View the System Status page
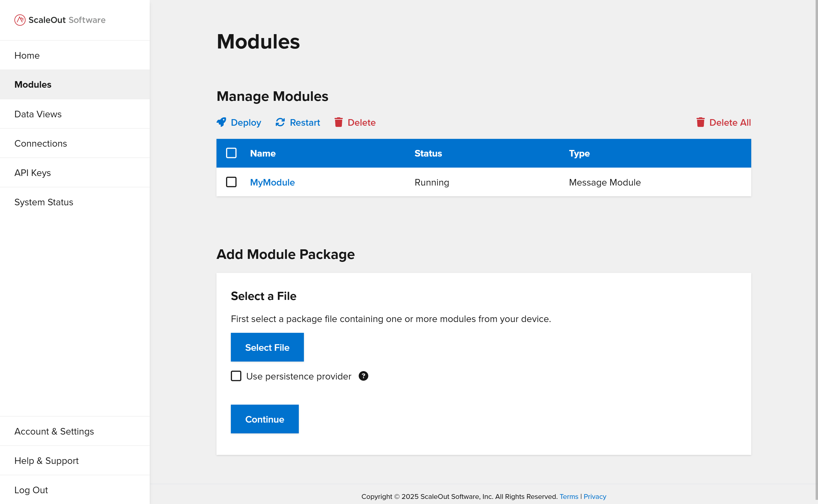 click(75, 202)
